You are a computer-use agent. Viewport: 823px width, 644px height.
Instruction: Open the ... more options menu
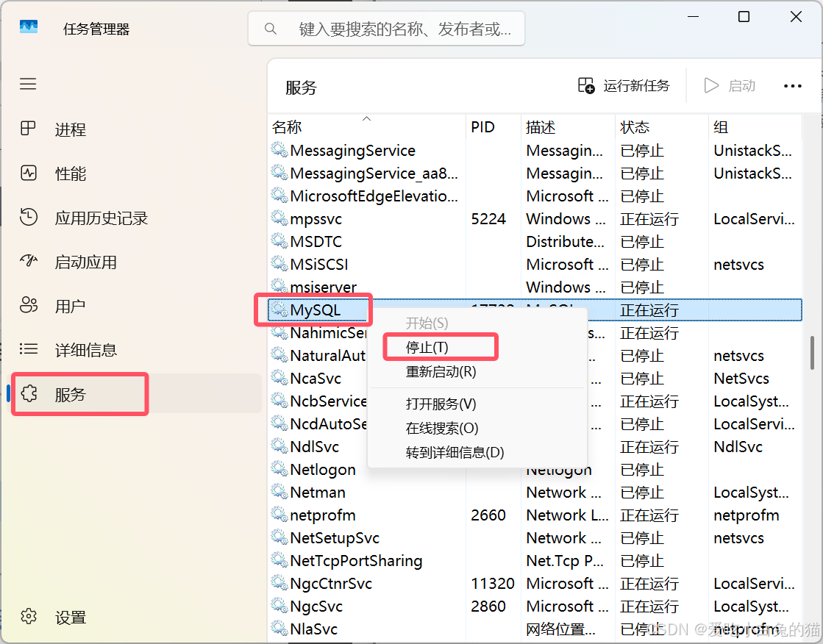(x=792, y=85)
